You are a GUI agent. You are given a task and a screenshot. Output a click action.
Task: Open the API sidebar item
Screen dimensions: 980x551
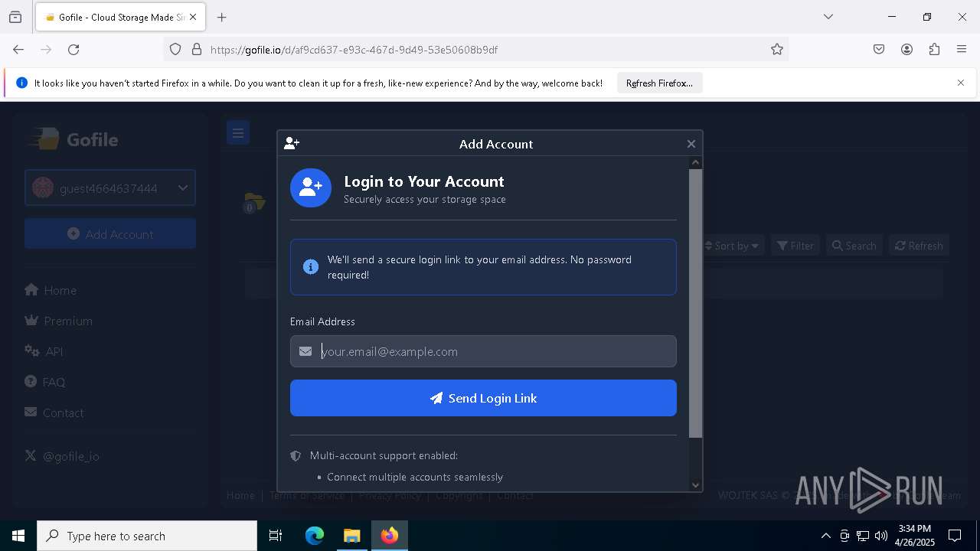[x=44, y=351]
